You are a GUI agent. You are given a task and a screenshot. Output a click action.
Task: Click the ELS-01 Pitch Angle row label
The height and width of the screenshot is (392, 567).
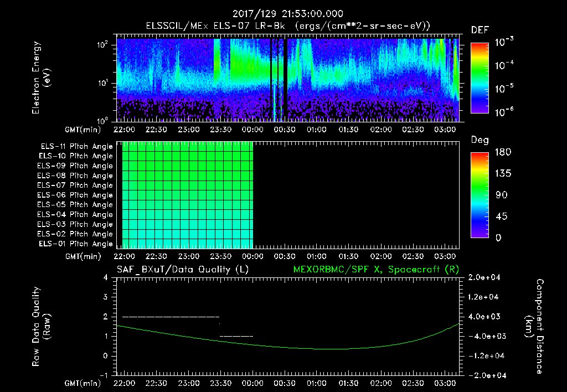click(76, 244)
